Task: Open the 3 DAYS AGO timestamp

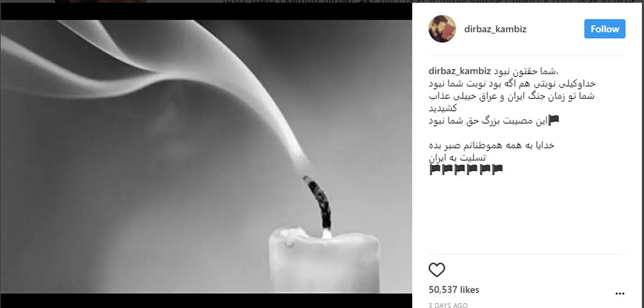Action: 448,305
